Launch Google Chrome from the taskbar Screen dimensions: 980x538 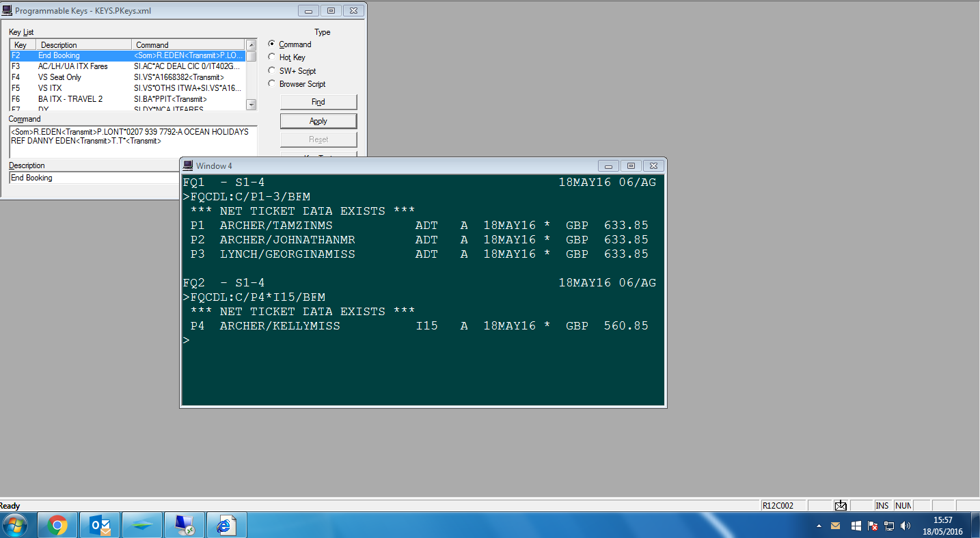tap(57, 526)
